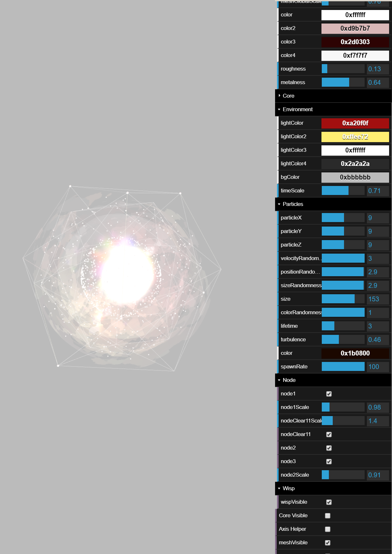The height and width of the screenshot is (554, 392).
Task: Disable the node2 checkbox
Action: tap(329, 448)
